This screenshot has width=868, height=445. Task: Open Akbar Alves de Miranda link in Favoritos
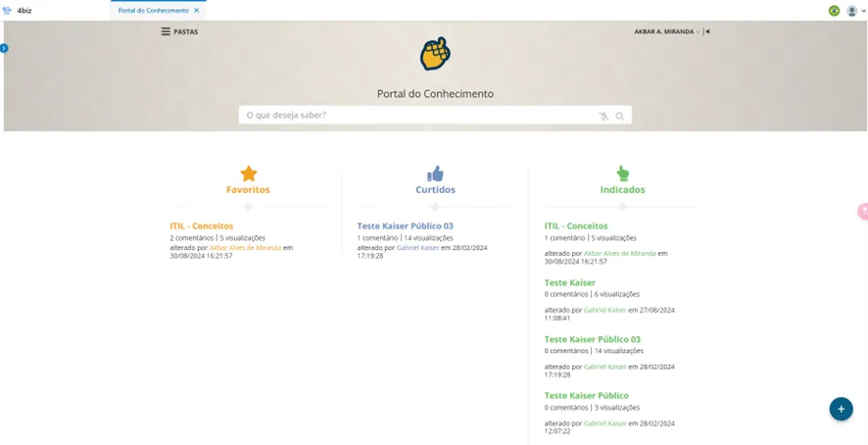click(x=245, y=248)
